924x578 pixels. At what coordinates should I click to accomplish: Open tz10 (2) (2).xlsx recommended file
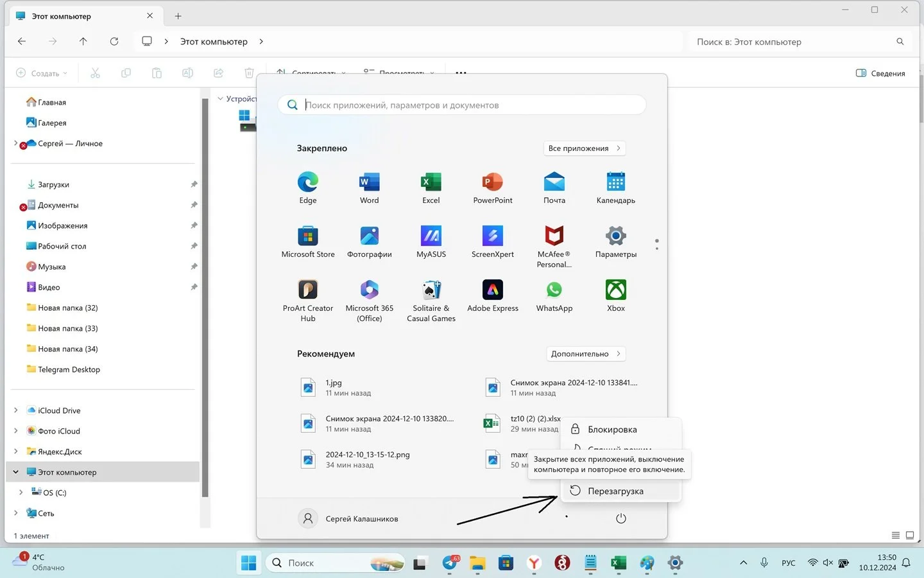521,423
